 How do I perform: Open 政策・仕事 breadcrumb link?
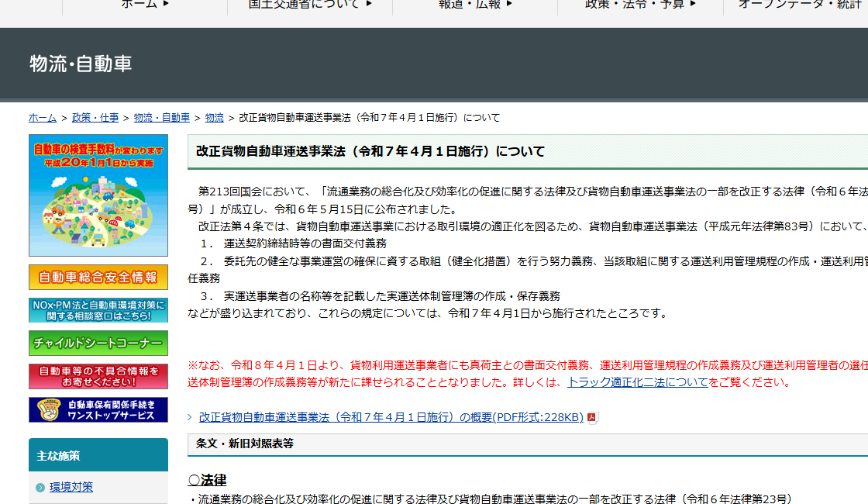click(x=95, y=117)
